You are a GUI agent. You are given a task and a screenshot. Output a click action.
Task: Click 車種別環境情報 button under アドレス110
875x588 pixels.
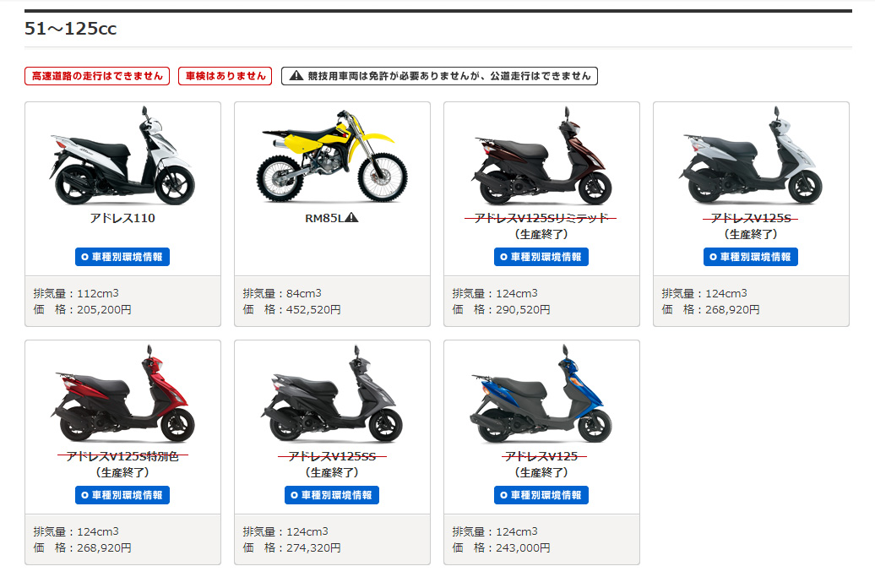[x=122, y=257]
